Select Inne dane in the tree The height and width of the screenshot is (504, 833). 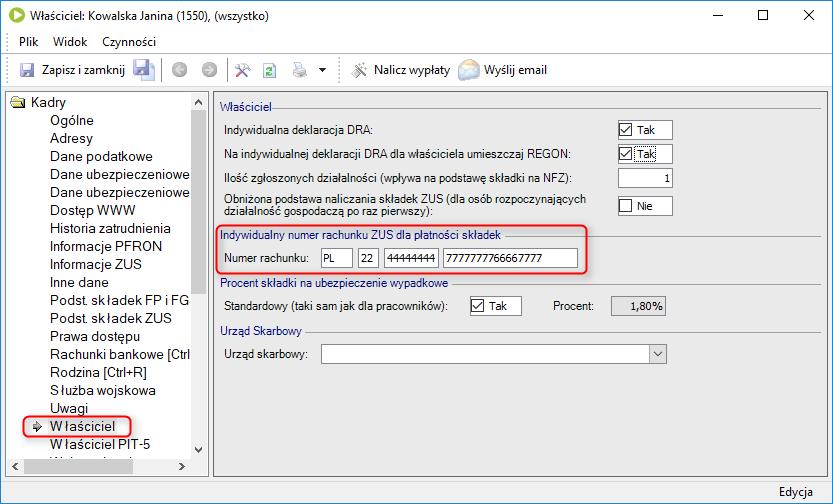click(79, 283)
